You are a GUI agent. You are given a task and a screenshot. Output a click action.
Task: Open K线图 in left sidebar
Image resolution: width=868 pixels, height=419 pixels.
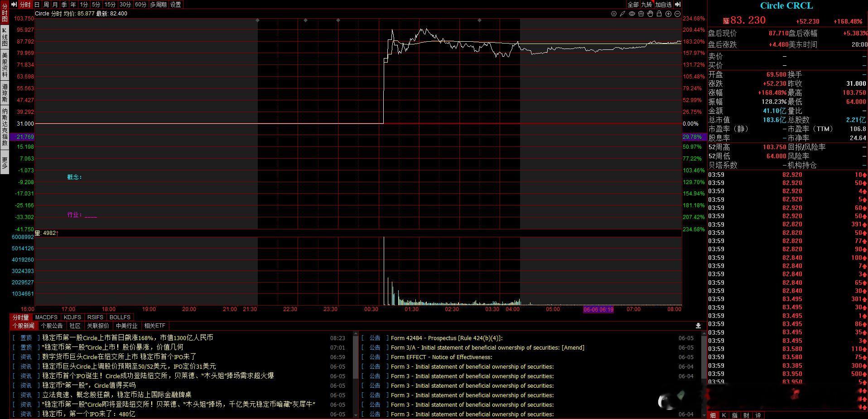click(x=5, y=37)
